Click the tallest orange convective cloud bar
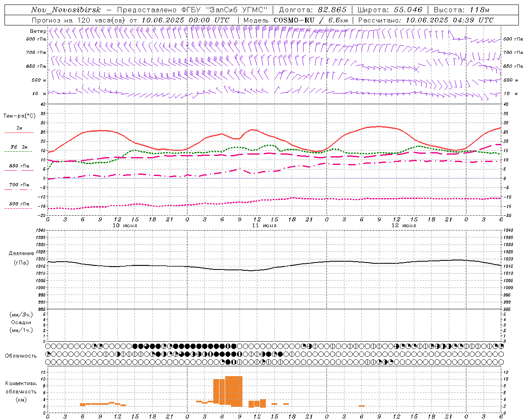 [x=234, y=391]
